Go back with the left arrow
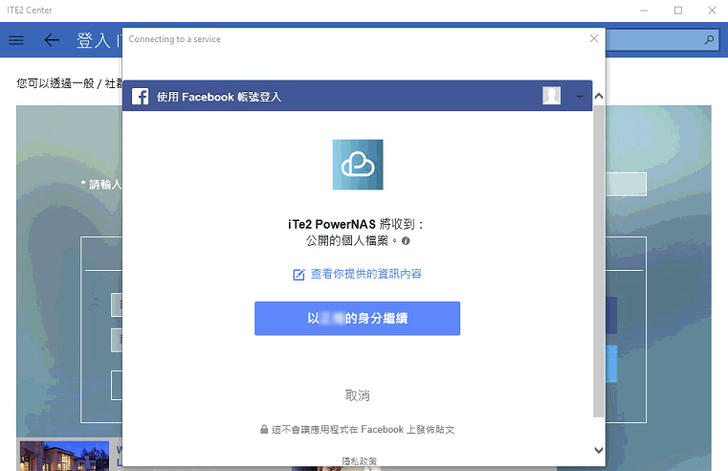 pos(52,40)
